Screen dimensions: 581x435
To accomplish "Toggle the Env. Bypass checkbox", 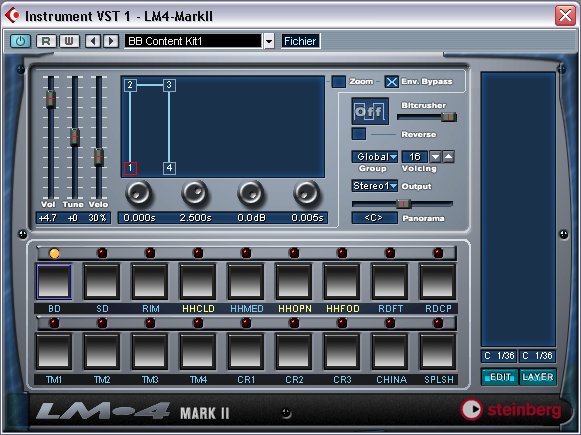I will click(392, 82).
